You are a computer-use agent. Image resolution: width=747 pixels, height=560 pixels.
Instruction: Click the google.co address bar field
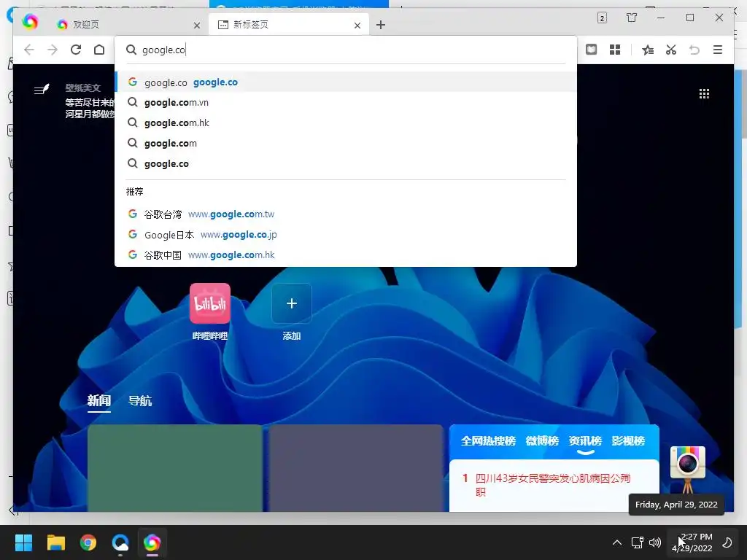tap(345, 50)
